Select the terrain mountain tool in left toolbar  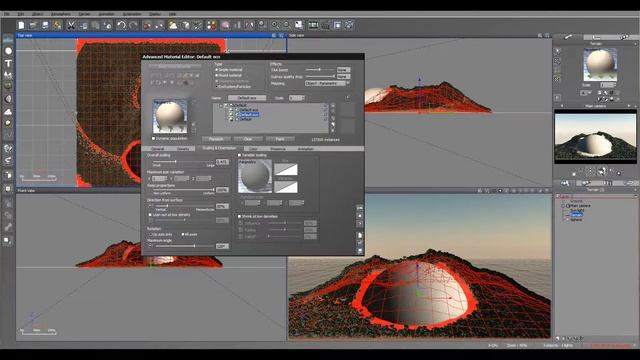click(8, 75)
